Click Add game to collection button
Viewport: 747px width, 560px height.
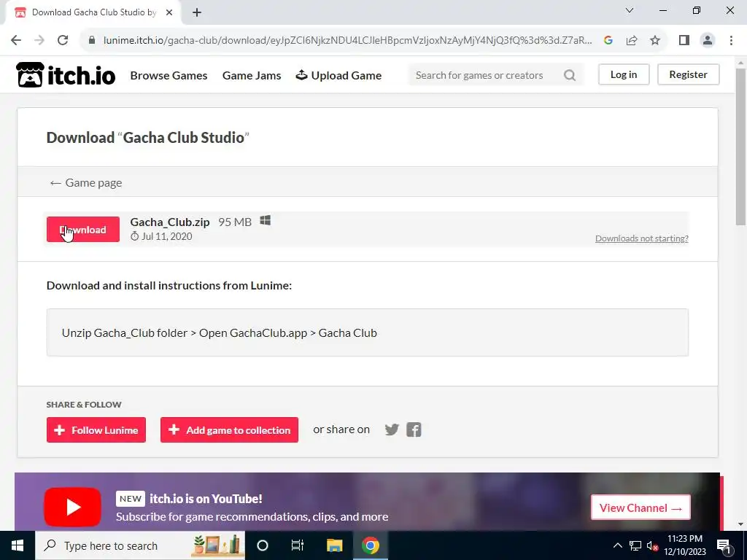pyautogui.click(x=229, y=430)
